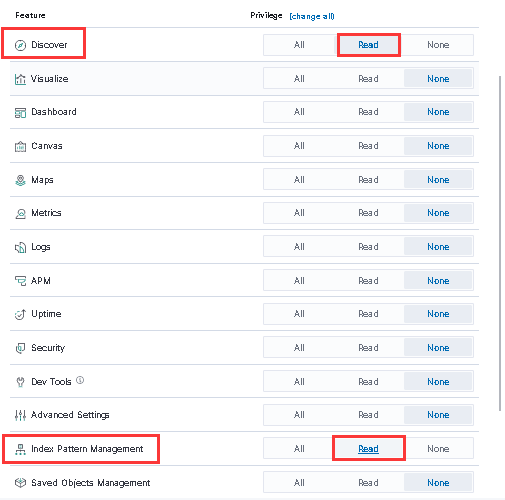The image size is (505, 500).
Task: Set Uptime privilege to All
Action: click(299, 314)
